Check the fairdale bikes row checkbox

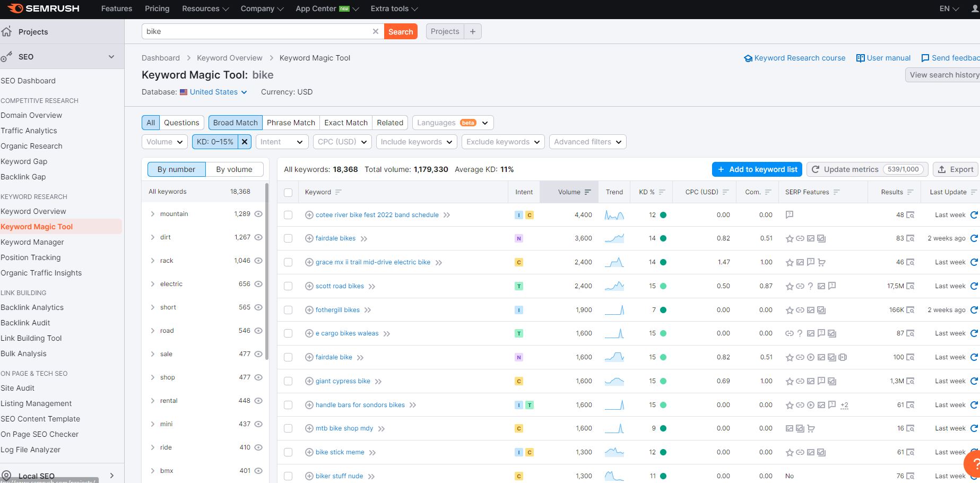tap(288, 238)
